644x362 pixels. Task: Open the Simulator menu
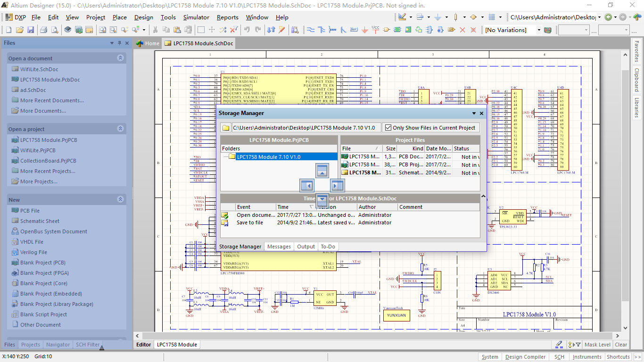point(196,17)
